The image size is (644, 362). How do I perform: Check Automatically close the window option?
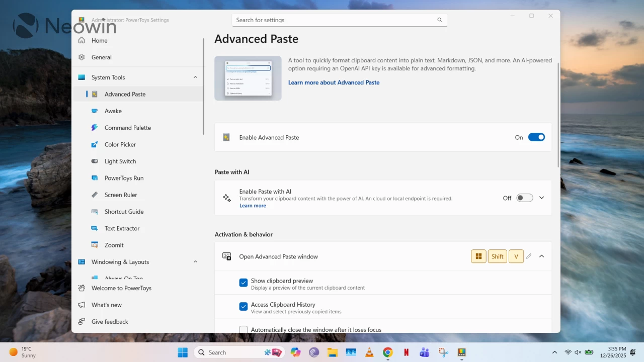tap(244, 330)
